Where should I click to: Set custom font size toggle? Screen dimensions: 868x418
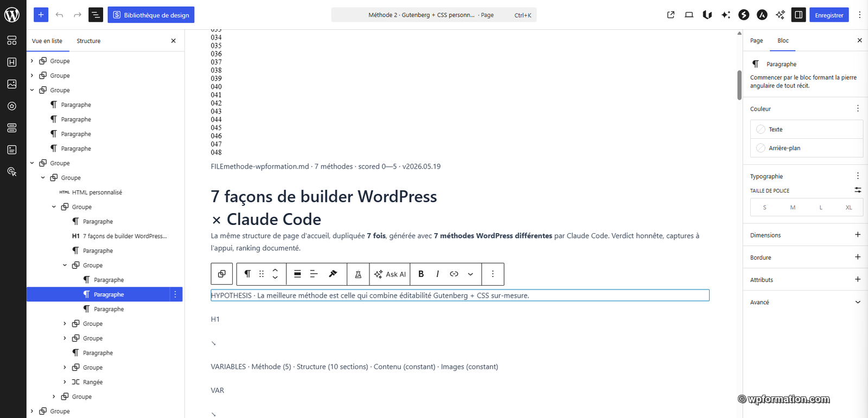click(858, 190)
